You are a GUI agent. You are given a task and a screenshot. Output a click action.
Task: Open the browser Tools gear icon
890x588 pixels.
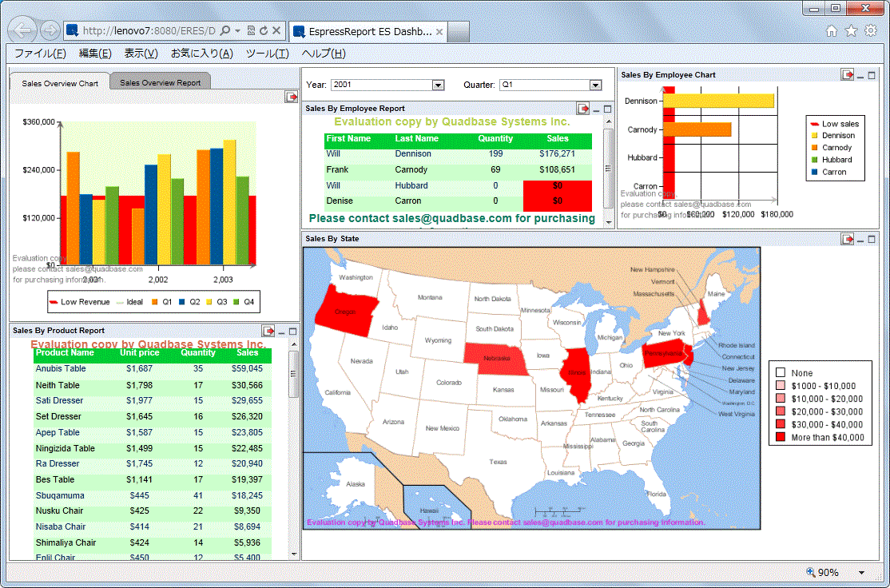871,30
